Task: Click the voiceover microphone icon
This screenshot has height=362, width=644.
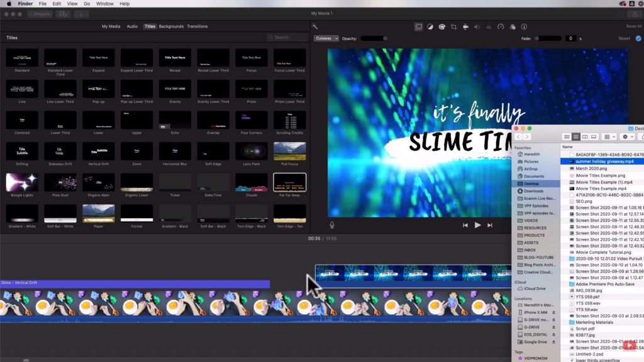Action: pyautogui.click(x=332, y=225)
